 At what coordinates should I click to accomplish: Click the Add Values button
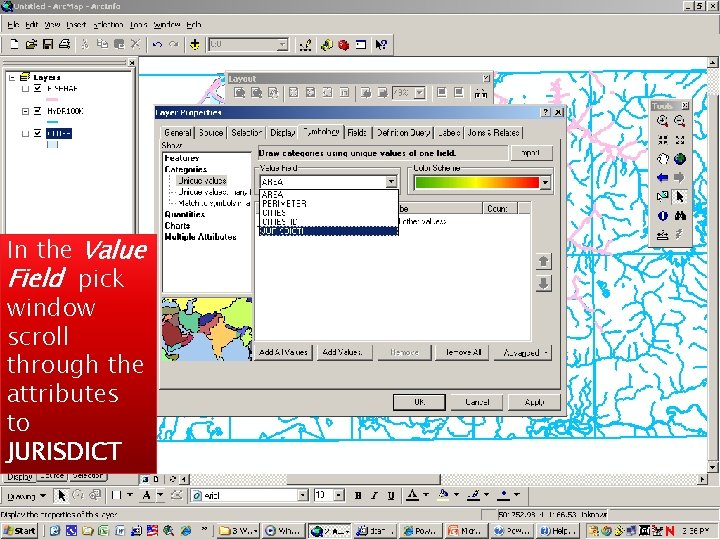(x=343, y=352)
